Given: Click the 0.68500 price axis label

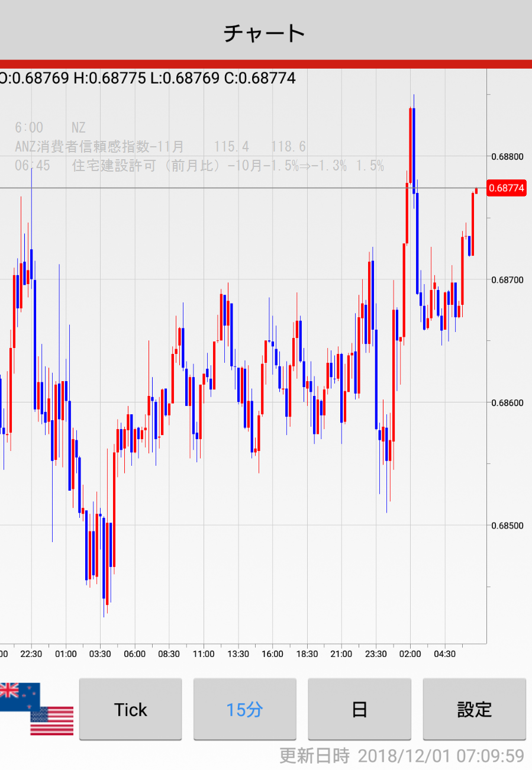Looking at the screenshot, I should tap(507, 526).
